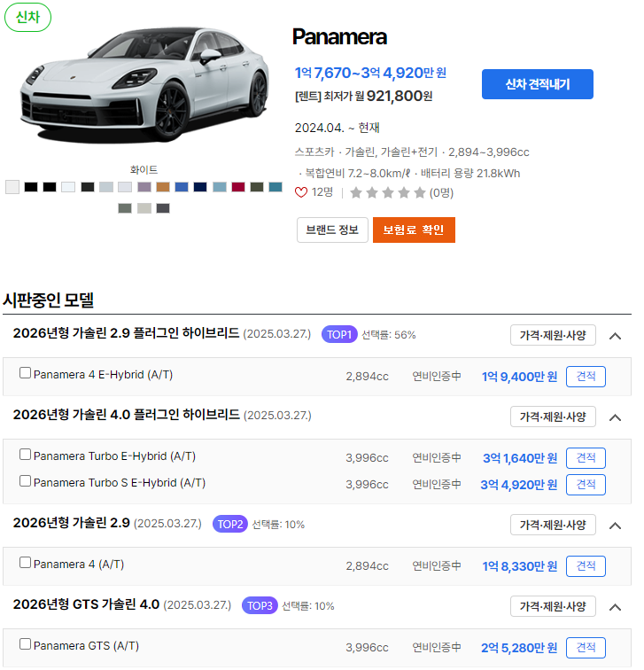Click the TOP3 badge

click(x=260, y=606)
